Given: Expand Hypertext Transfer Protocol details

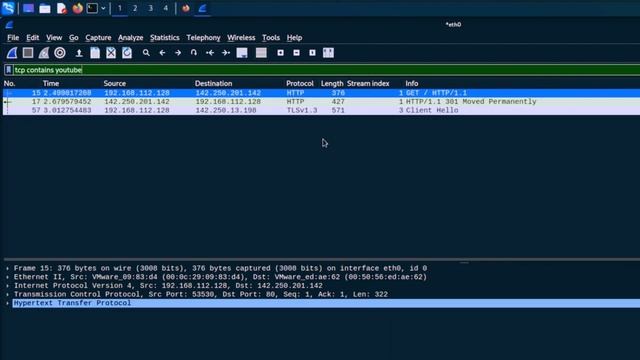Looking at the screenshot, I should click(x=7, y=303).
